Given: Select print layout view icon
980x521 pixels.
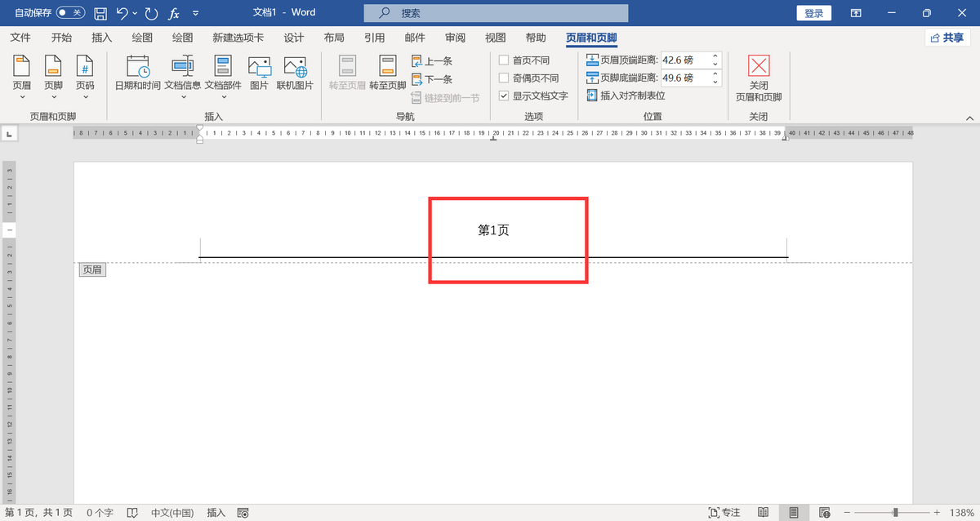Looking at the screenshot, I should [793, 513].
